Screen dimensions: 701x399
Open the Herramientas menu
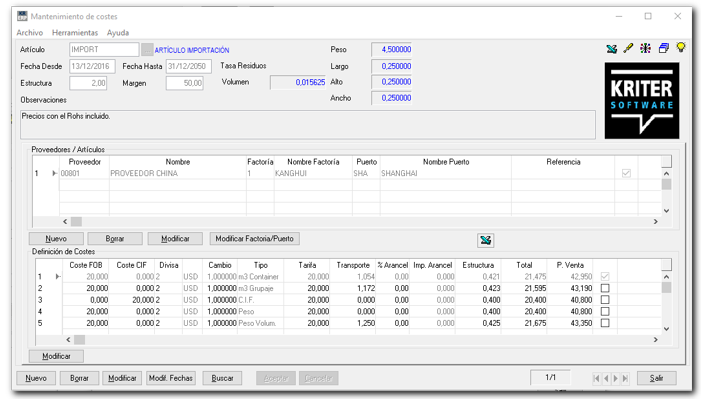click(x=75, y=33)
